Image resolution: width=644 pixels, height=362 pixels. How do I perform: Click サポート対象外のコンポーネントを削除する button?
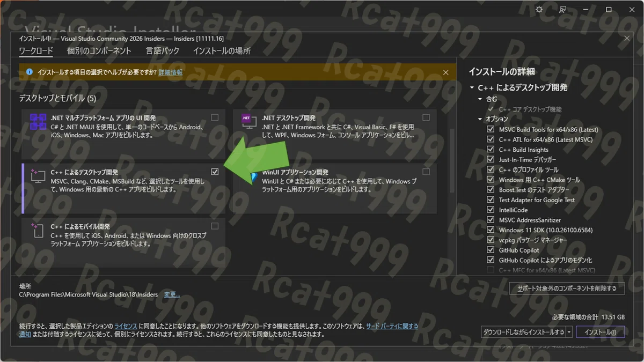[x=567, y=289]
